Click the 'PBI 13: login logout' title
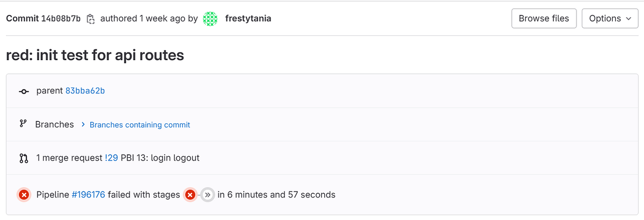 click(x=160, y=158)
